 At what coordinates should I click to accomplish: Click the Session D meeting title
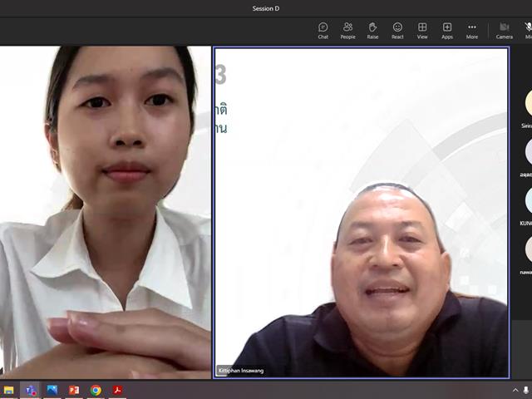coord(266,8)
